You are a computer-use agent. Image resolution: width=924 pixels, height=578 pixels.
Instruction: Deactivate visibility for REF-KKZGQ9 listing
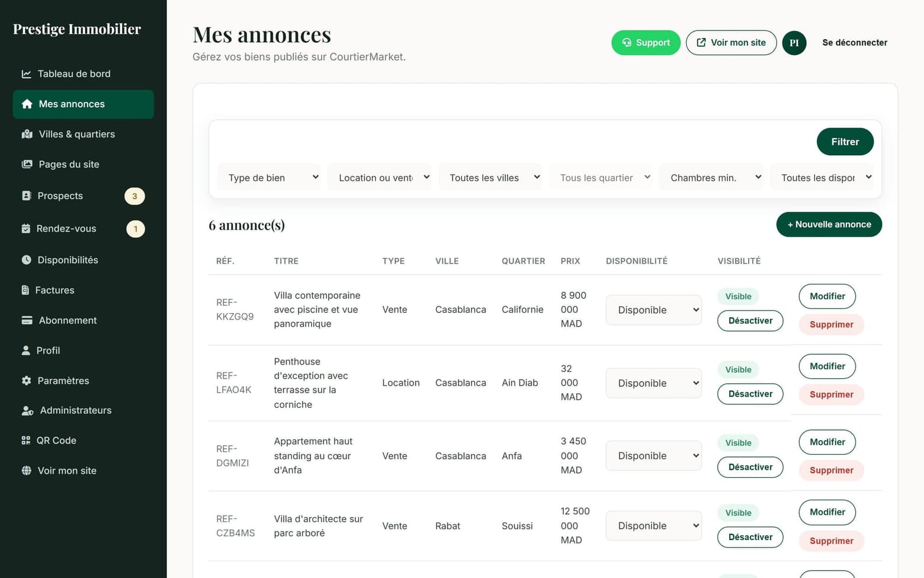coord(750,321)
